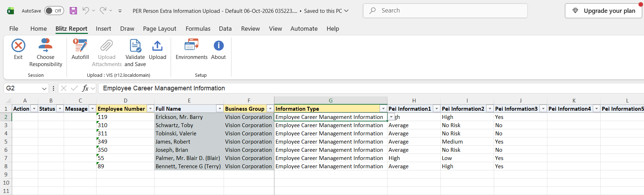
Task: Switch to the Insert tab
Action: (x=103, y=29)
